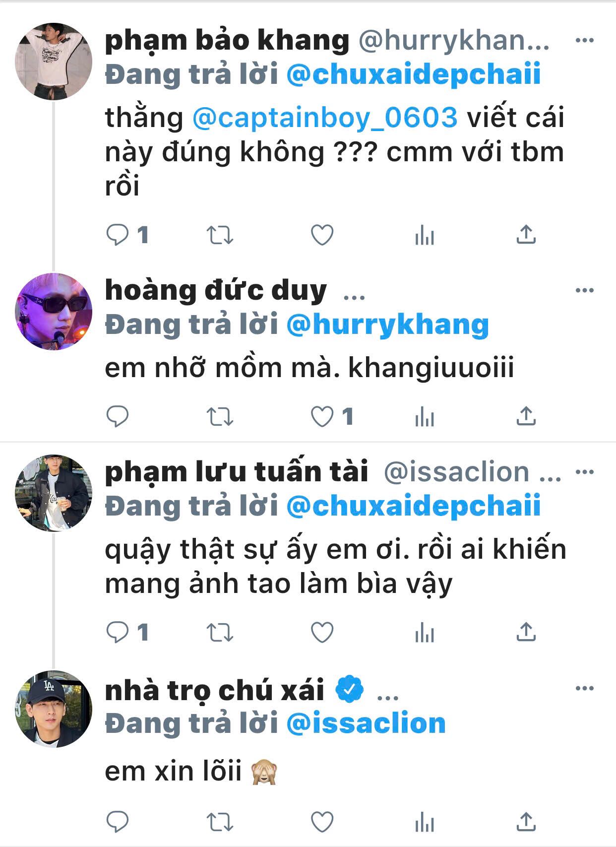Image resolution: width=616 pixels, height=847 pixels.
Task: Open more options for phạm bảo khang's tweet
Action: click(x=584, y=41)
